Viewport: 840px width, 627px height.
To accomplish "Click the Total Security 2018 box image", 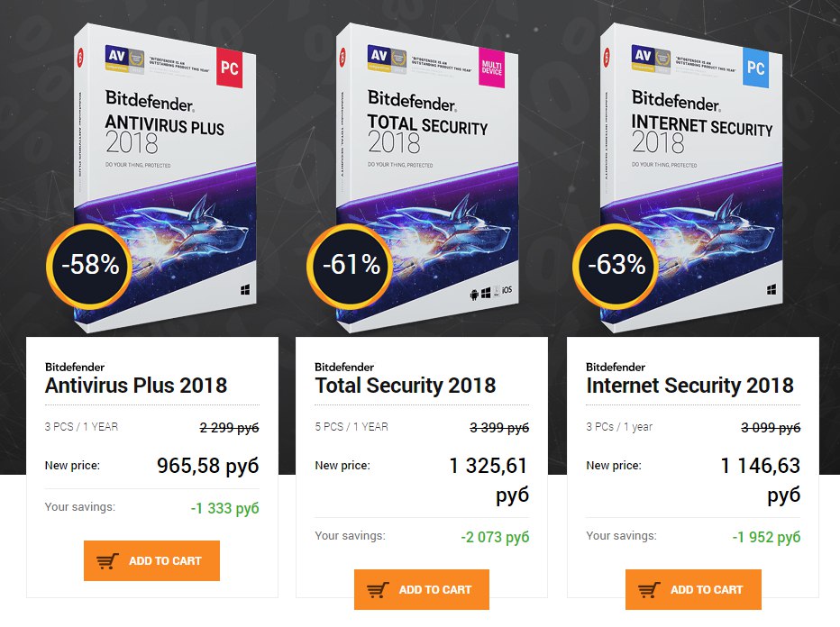I will (427, 177).
